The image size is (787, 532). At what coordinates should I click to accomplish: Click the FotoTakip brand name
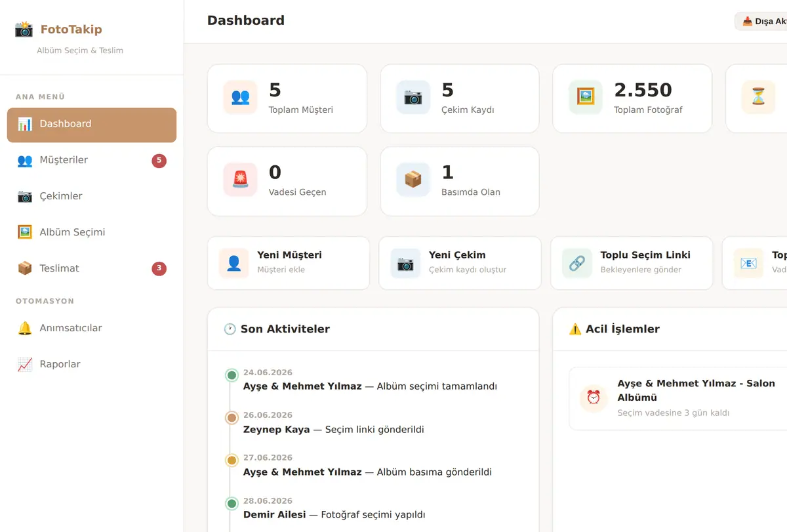point(71,29)
